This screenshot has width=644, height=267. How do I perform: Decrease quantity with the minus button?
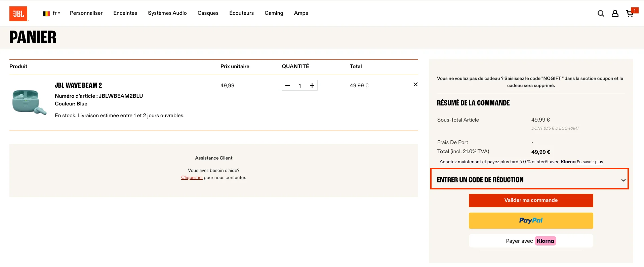click(288, 86)
